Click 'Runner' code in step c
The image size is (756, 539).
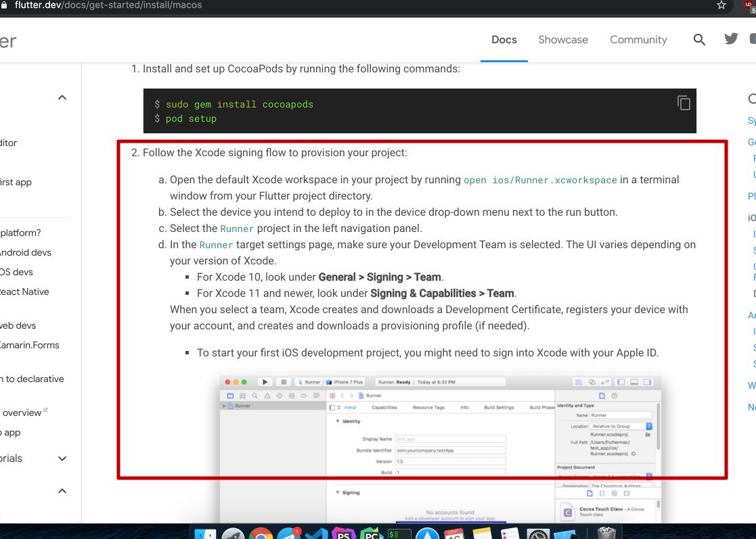237,229
